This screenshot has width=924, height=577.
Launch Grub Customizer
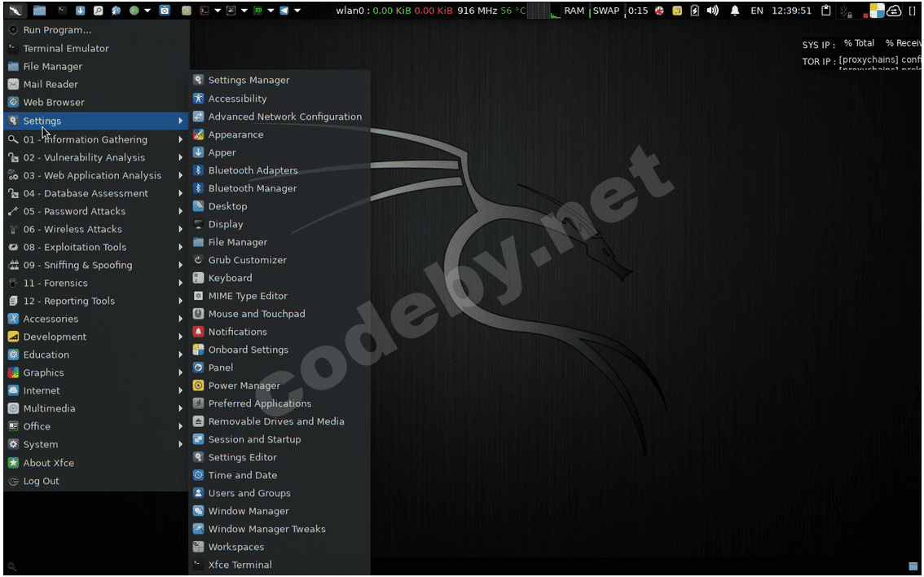[x=280, y=260]
